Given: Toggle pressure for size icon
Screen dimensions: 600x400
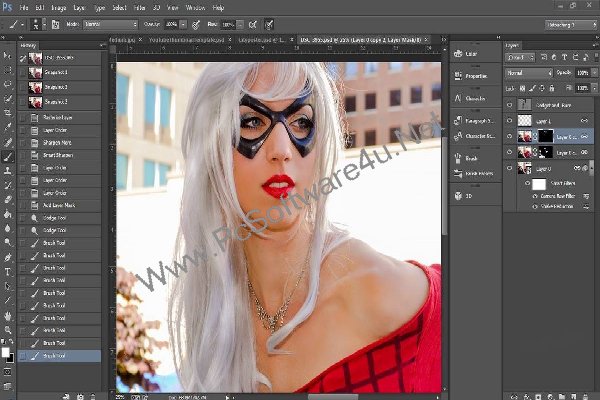Looking at the screenshot, I should click(269, 24).
